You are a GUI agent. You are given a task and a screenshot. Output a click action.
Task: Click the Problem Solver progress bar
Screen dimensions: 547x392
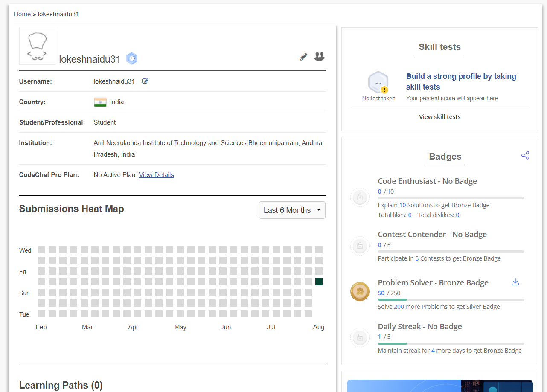point(451,299)
